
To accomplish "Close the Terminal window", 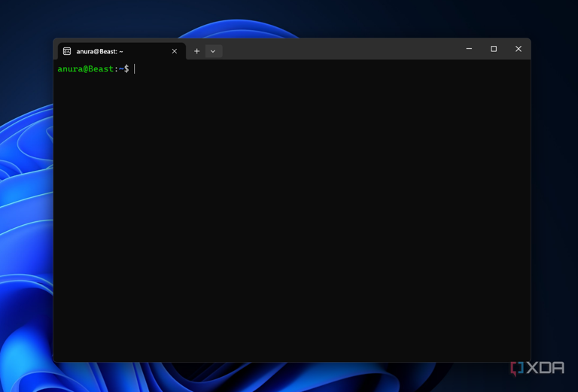I will (x=519, y=49).
